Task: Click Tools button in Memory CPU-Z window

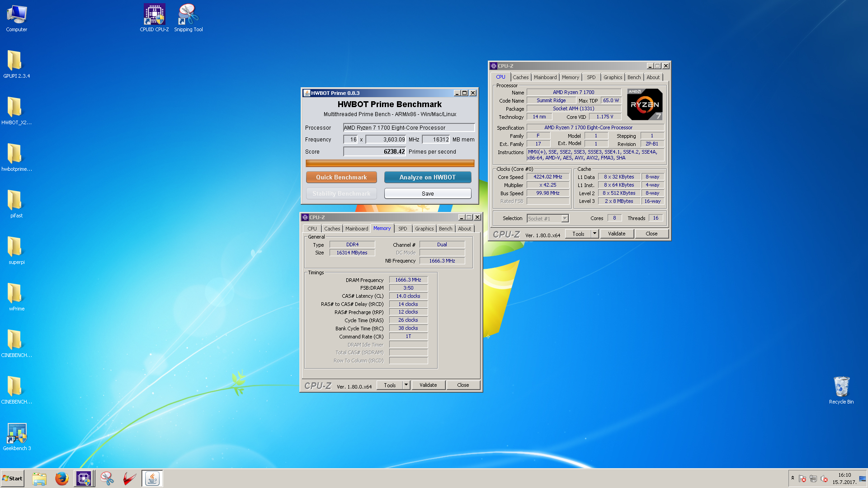Action: click(390, 385)
